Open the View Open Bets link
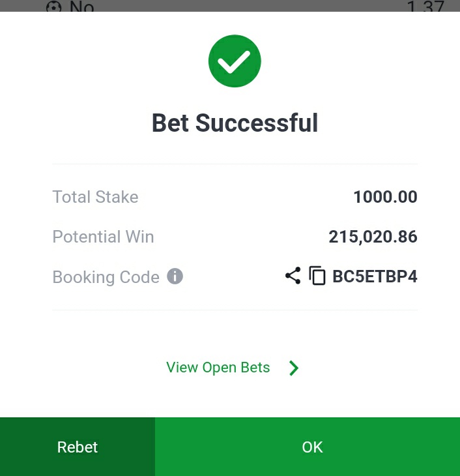The image size is (460, 476). tap(218, 367)
